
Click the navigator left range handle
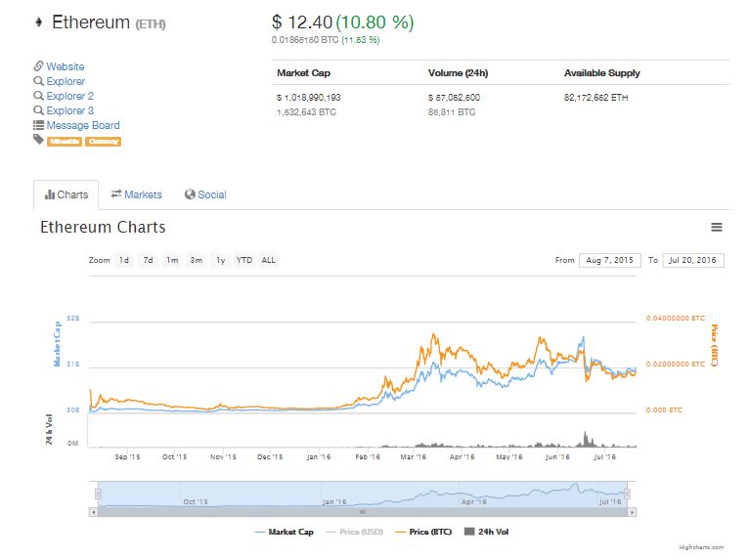pos(94,494)
